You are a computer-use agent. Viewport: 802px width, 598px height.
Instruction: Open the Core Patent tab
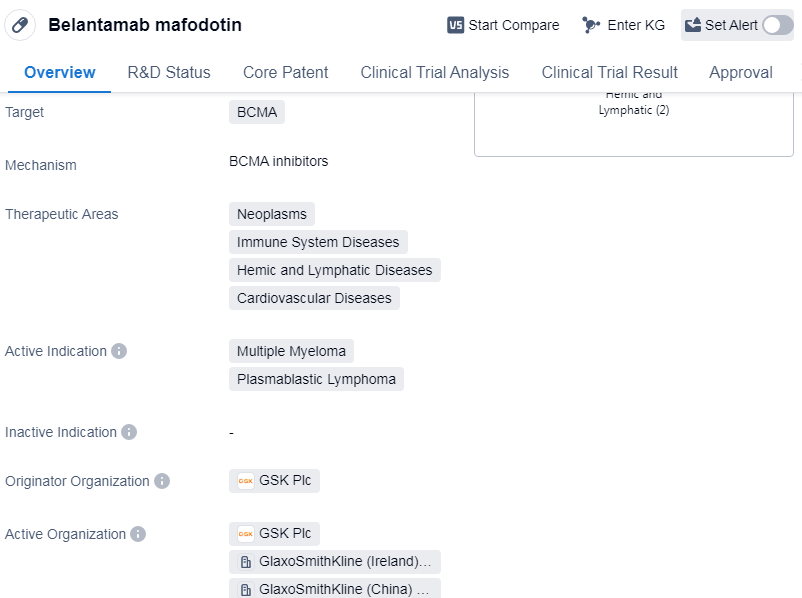click(285, 72)
